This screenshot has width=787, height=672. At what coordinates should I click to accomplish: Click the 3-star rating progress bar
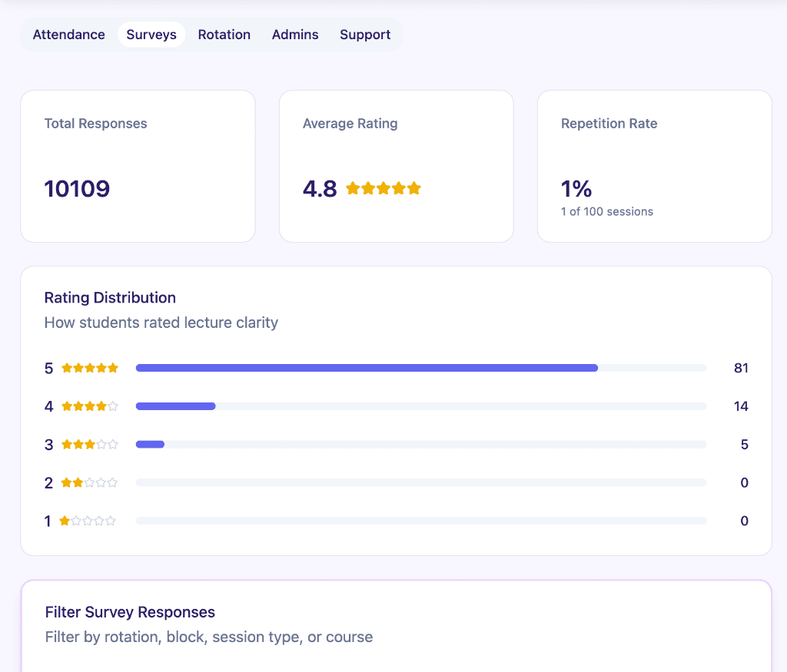coord(421,445)
